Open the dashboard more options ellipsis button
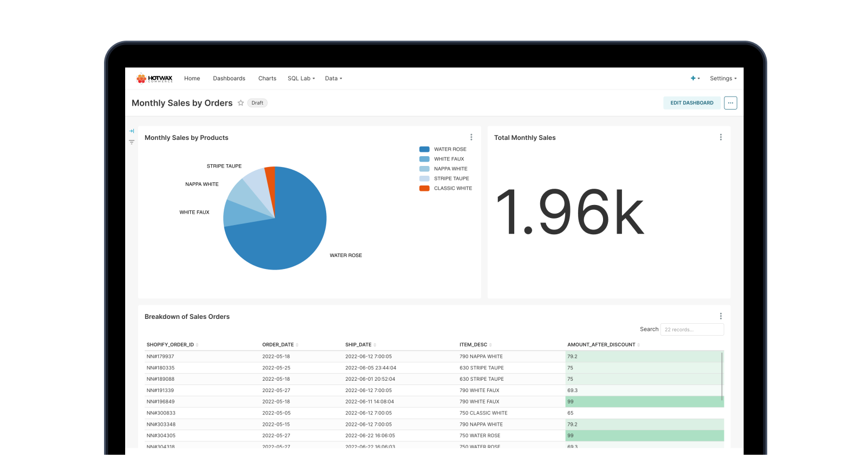Screen dimensions: 868x455 (730, 103)
